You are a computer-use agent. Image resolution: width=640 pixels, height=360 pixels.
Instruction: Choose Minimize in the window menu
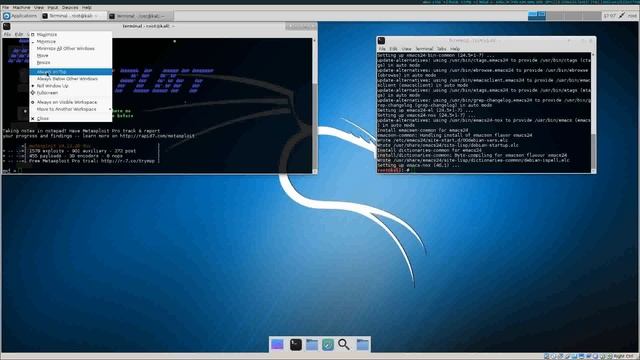tap(71, 42)
